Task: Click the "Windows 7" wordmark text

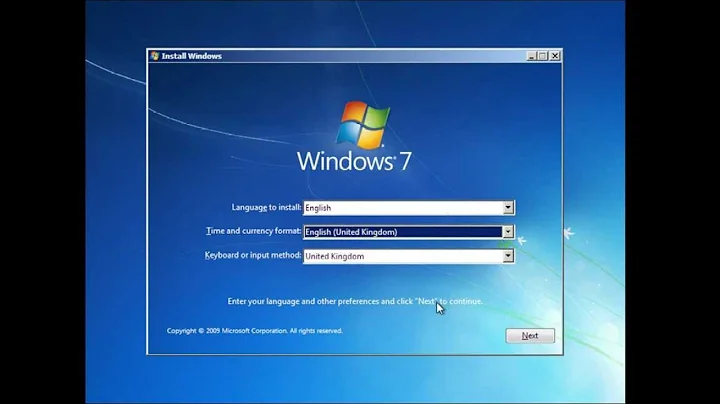Action: 354,162
